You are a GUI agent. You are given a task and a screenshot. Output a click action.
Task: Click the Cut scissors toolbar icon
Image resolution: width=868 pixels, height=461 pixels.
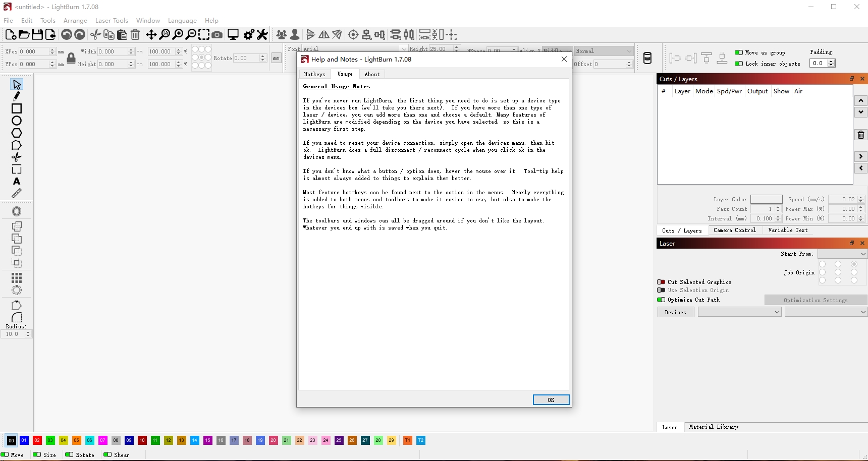(95, 34)
